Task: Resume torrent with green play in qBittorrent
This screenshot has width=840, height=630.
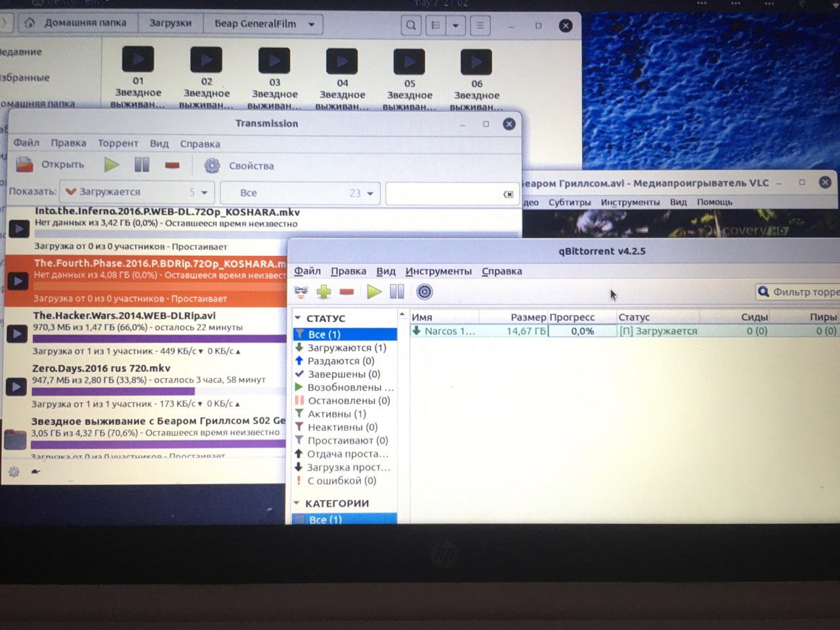Action: [374, 292]
